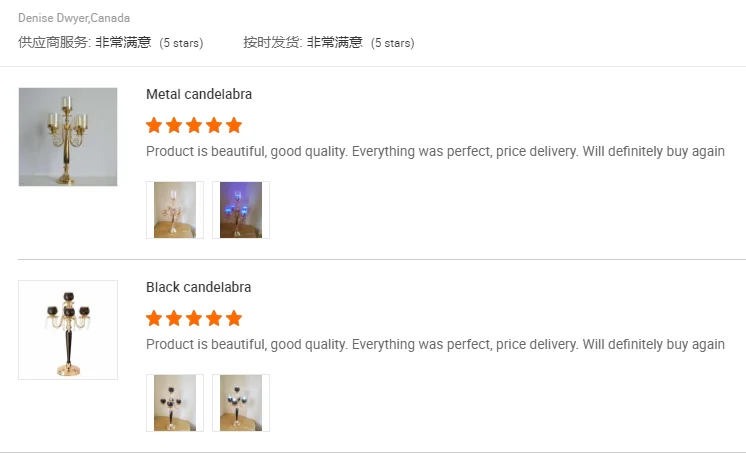The image size is (746, 453).
Task: View first review photo under Black candelabra
Action: click(x=175, y=403)
